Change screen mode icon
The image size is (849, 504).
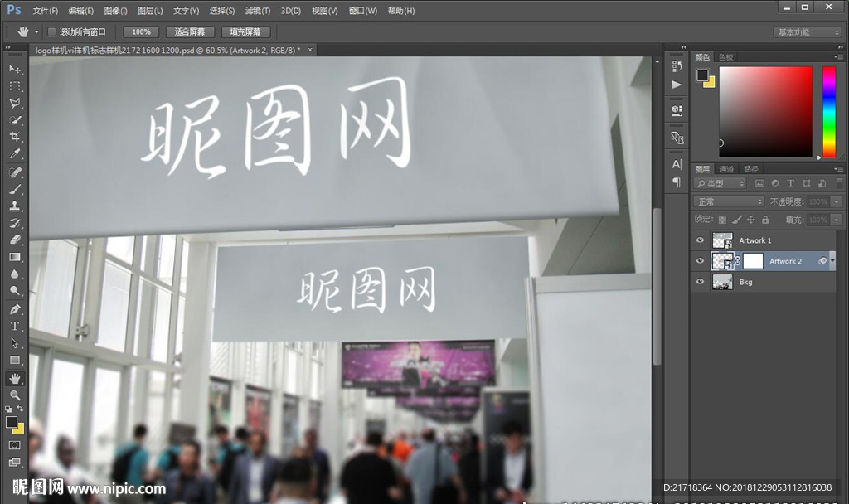[15, 462]
